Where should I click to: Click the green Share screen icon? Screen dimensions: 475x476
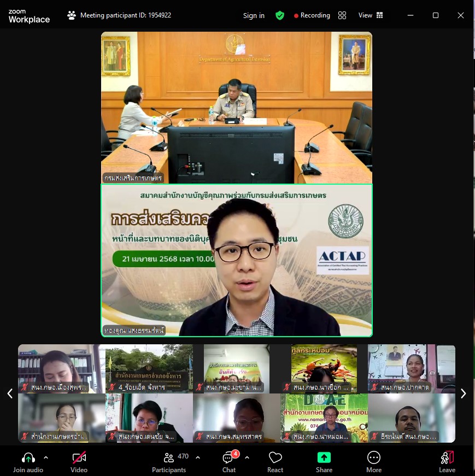324,457
